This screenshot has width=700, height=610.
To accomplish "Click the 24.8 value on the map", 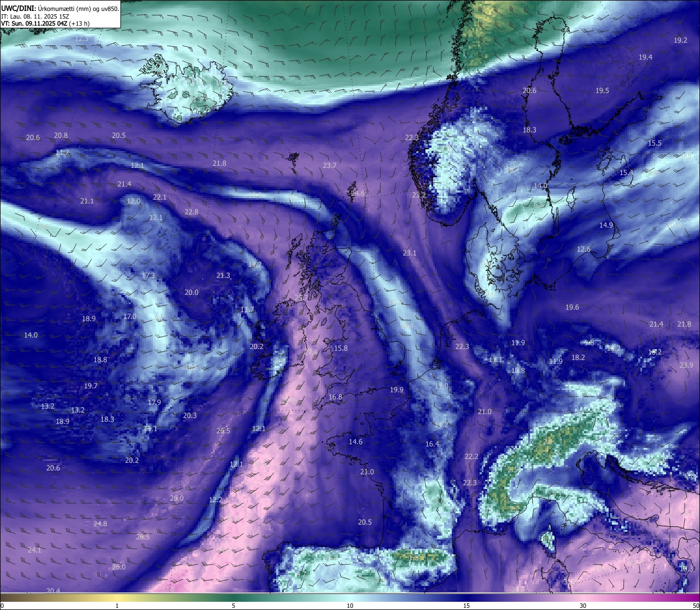I will pos(100,524).
